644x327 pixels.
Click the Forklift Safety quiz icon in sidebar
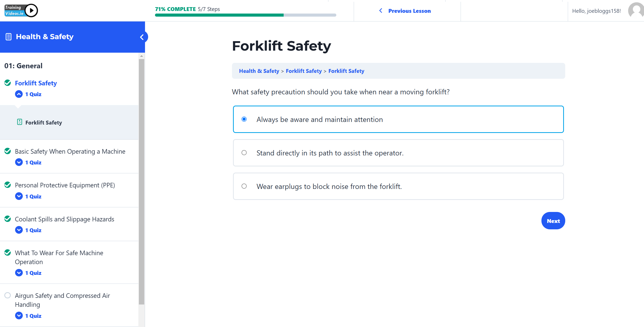click(19, 122)
